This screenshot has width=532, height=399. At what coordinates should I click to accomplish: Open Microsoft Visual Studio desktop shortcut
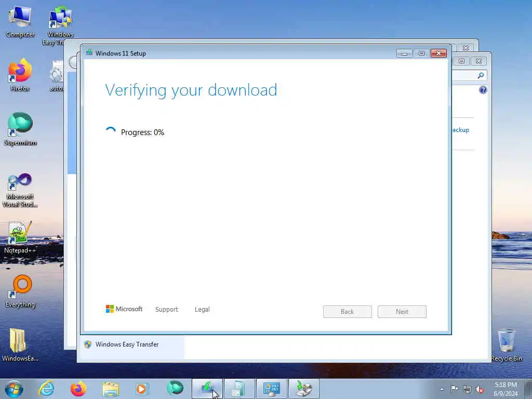(20, 190)
